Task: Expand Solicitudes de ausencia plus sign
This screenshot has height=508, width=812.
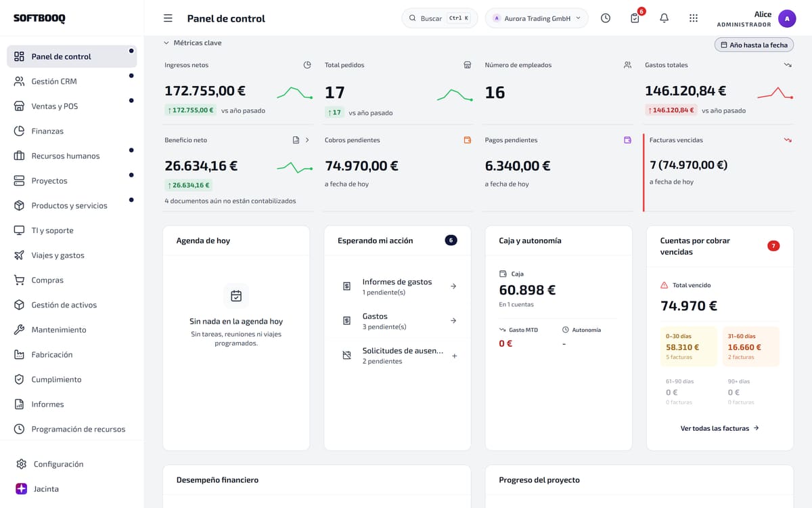Action: pyautogui.click(x=454, y=356)
